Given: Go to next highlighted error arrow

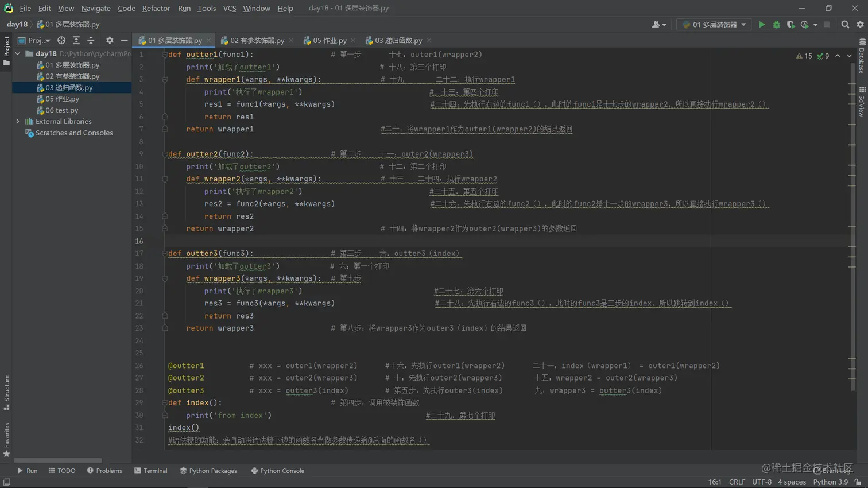Looking at the screenshot, I should (x=850, y=56).
